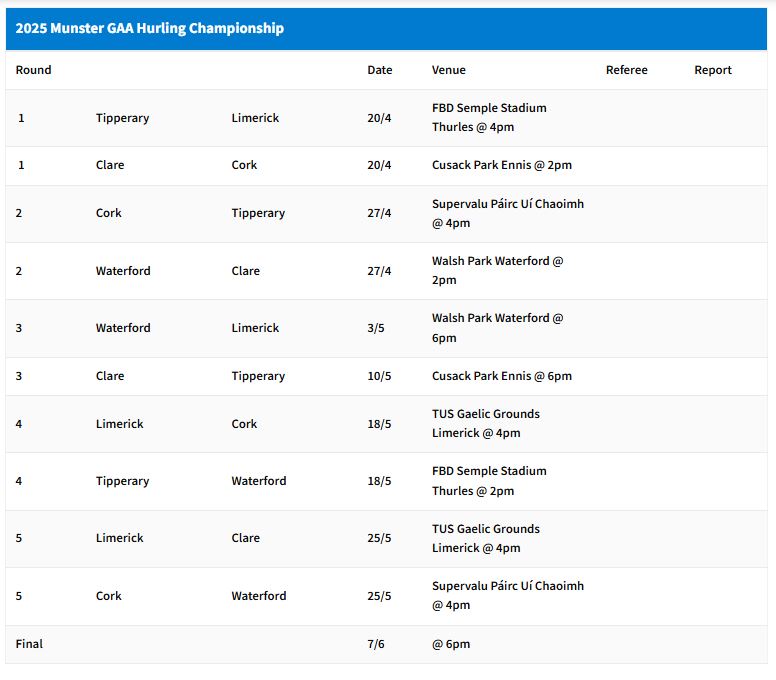This screenshot has width=776, height=680.
Task: Click the venue for the Limerick vs Cork match
Action: pyautogui.click(x=485, y=424)
